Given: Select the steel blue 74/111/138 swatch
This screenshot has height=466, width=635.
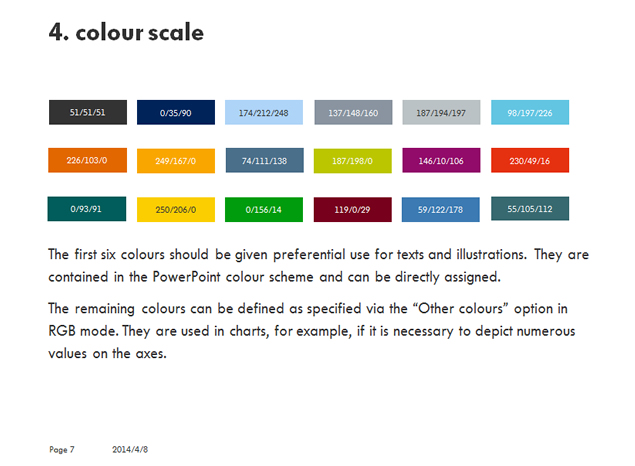Looking at the screenshot, I should 265,160.
